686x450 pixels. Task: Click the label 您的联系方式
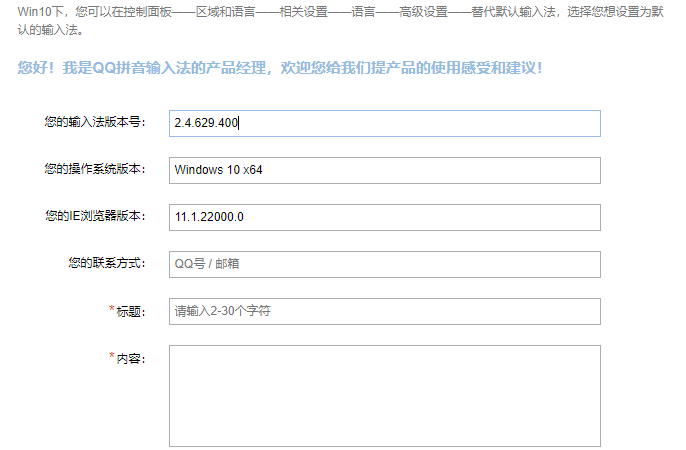pos(107,263)
